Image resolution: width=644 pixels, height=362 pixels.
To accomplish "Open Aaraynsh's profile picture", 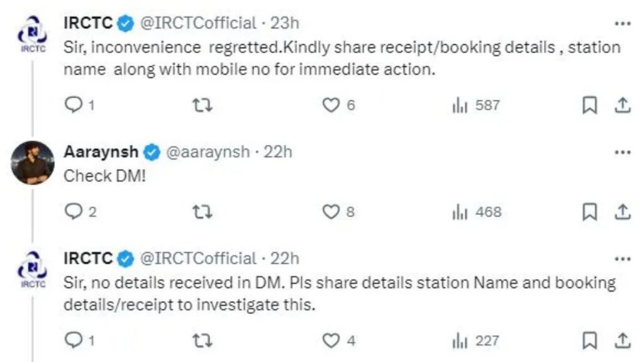I will click(x=33, y=162).
